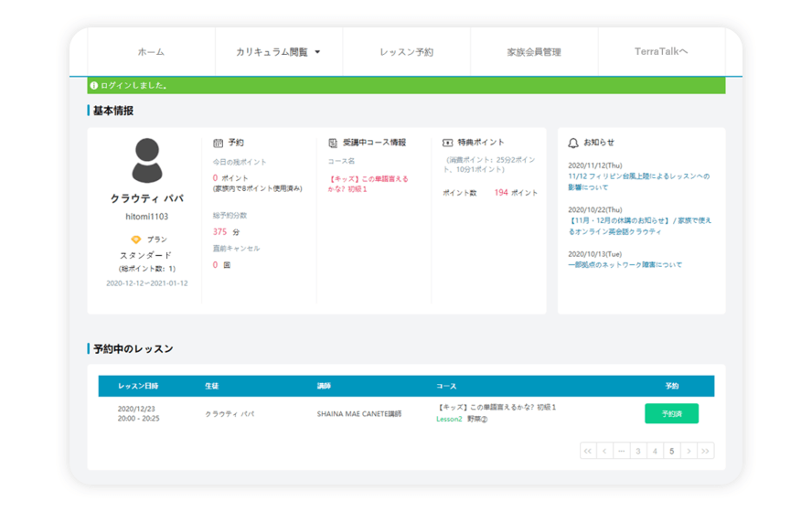Open the 11月・12月の休講のお知らせ notice
Viewport: 812px width, 512px height.
coord(639,225)
